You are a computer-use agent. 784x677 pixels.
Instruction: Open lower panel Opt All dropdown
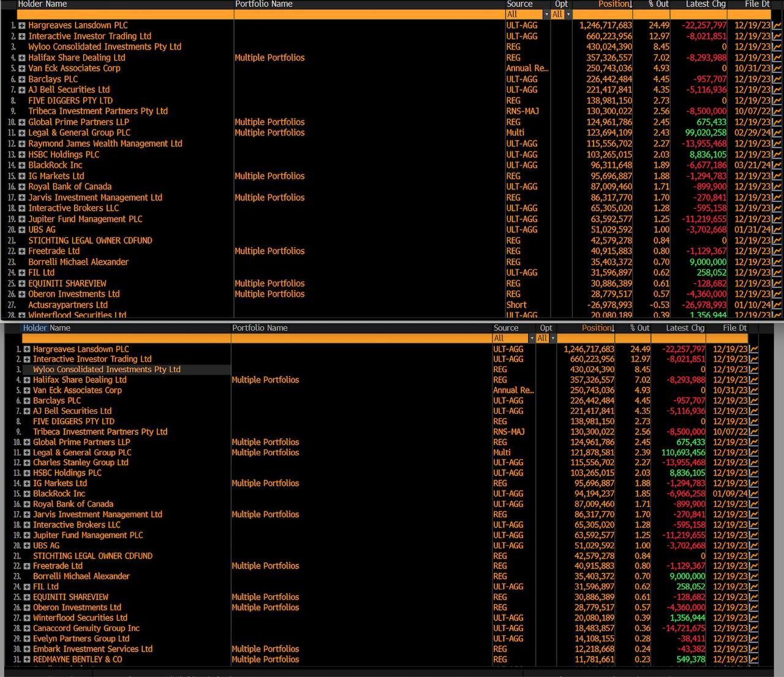pyautogui.click(x=546, y=338)
